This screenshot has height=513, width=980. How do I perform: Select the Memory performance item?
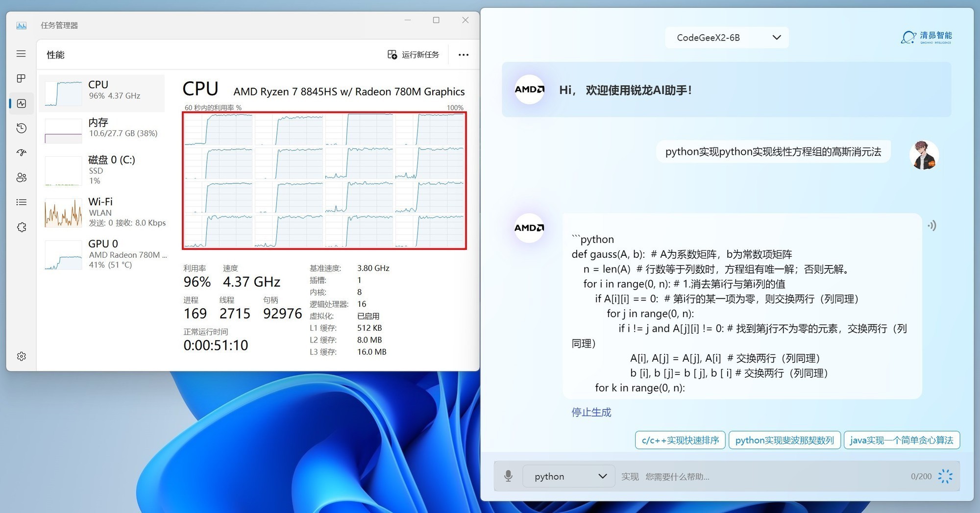point(102,130)
